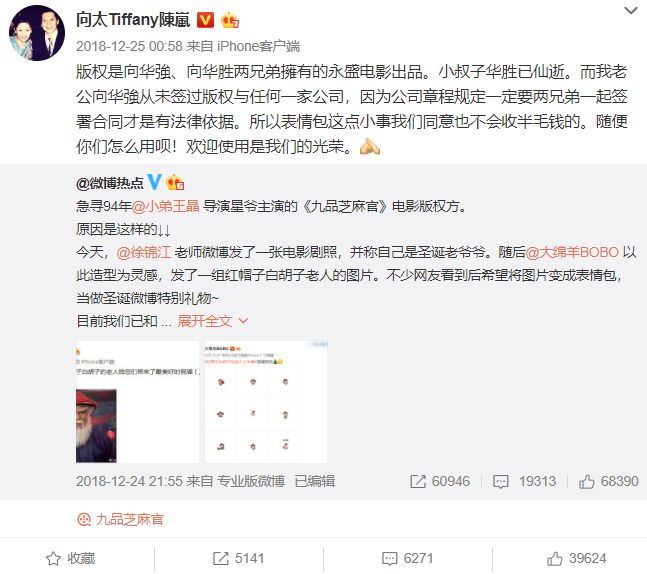
Task: Open the Santa beard man image thumbnail
Action: [x=137, y=402]
